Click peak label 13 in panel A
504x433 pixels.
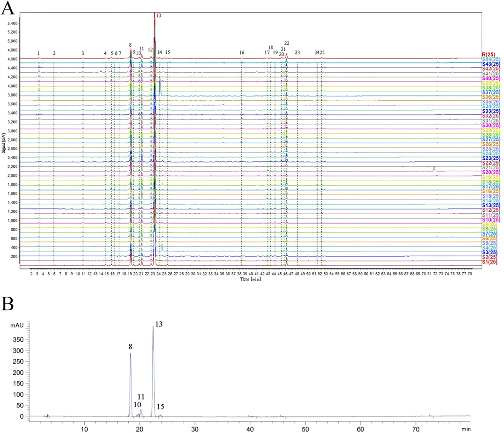(x=159, y=16)
